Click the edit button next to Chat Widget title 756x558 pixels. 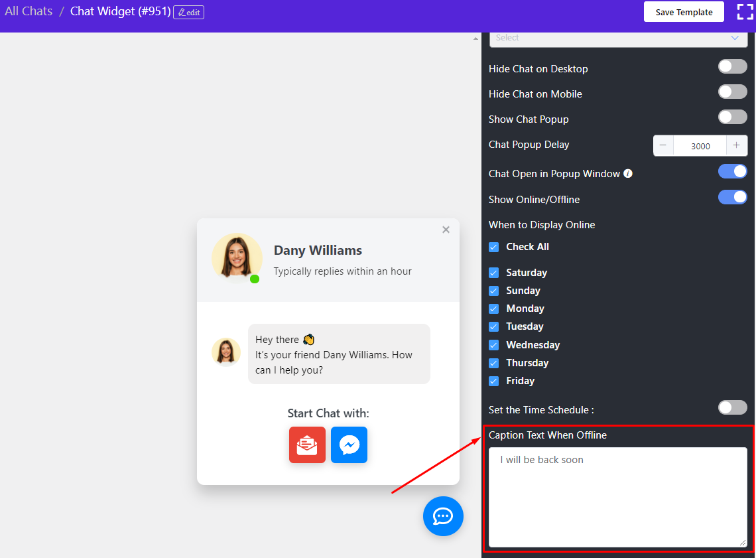(188, 13)
